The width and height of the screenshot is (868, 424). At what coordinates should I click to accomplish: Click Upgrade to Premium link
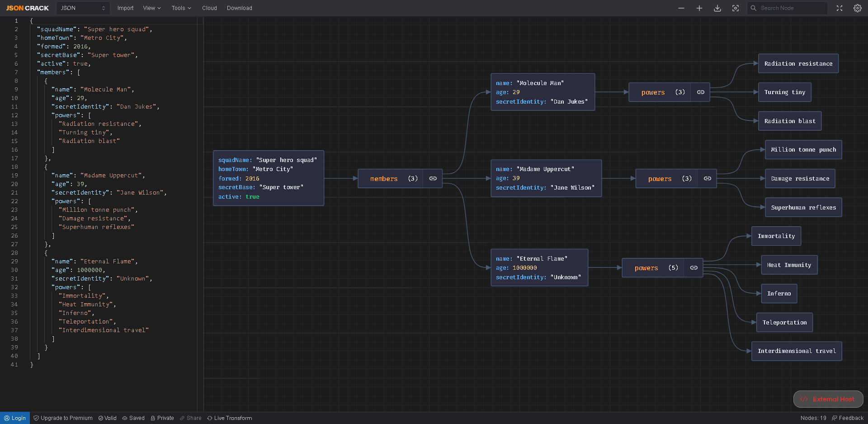coord(63,418)
